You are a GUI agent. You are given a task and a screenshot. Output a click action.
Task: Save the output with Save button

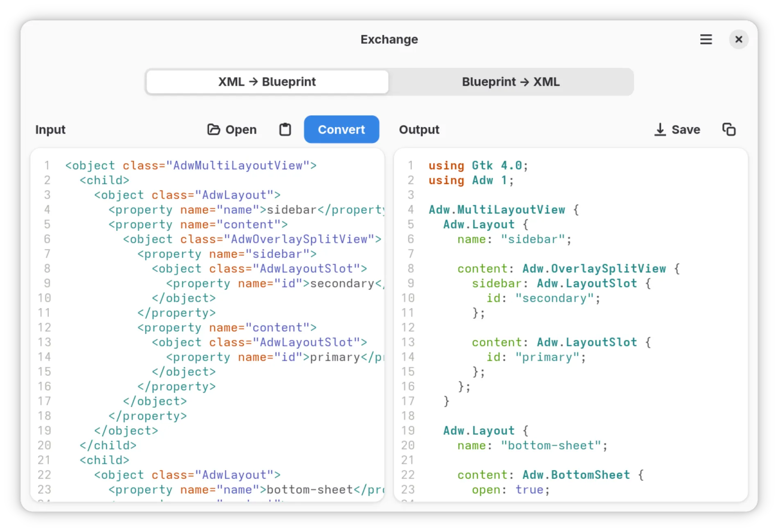[x=677, y=129]
